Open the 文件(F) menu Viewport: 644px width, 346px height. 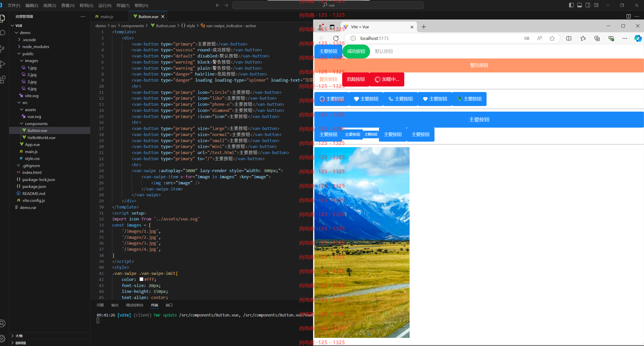[x=14, y=5]
